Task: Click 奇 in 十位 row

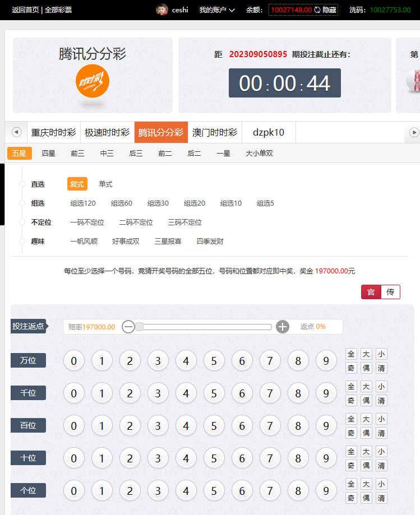Action: point(352,466)
